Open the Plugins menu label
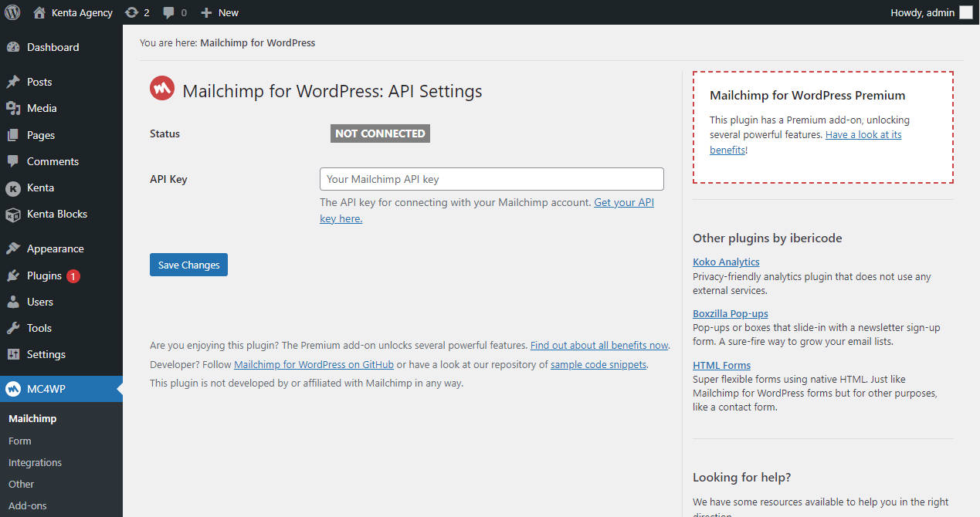 [x=44, y=275]
